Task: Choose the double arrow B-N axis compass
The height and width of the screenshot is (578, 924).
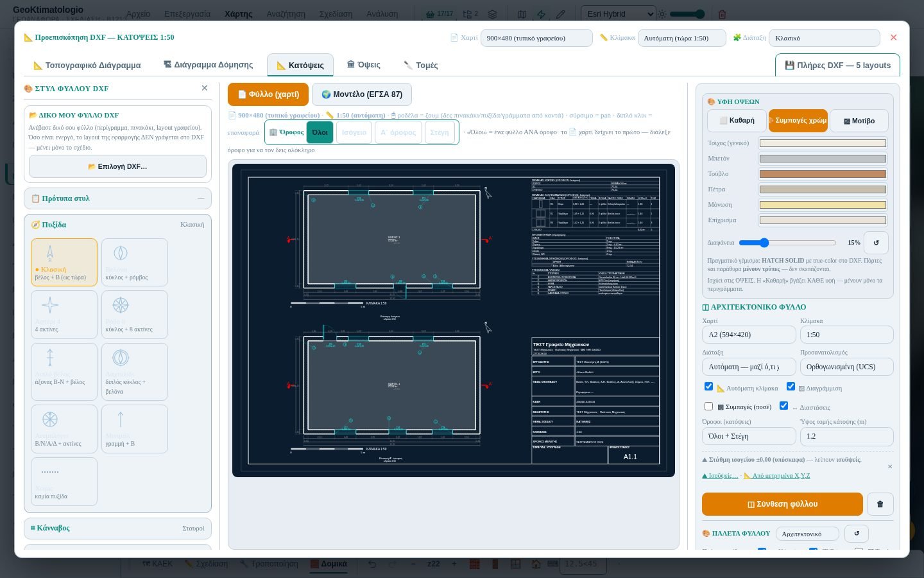Action: 64,372
